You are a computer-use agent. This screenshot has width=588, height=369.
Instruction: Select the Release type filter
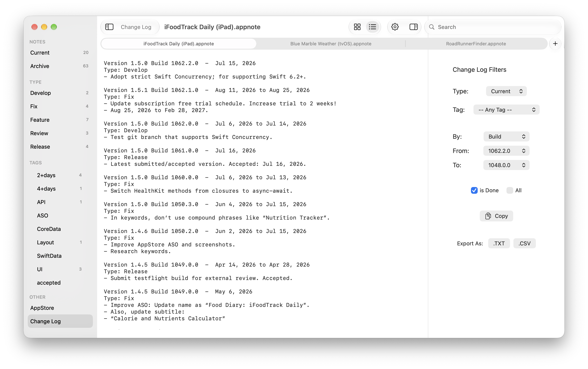coord(60,147)
